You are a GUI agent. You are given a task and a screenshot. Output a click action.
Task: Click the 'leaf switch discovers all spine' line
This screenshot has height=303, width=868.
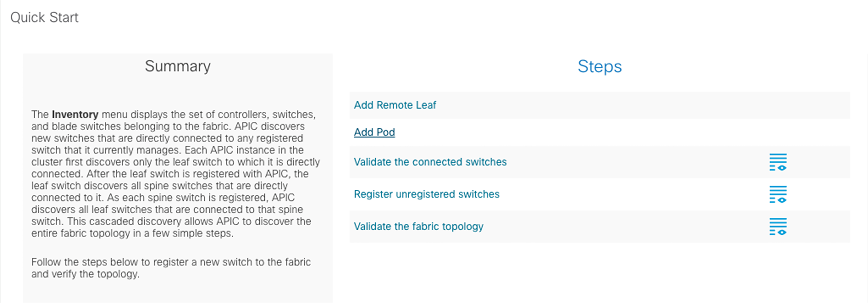pyautogui.click(x=159, y=186)
